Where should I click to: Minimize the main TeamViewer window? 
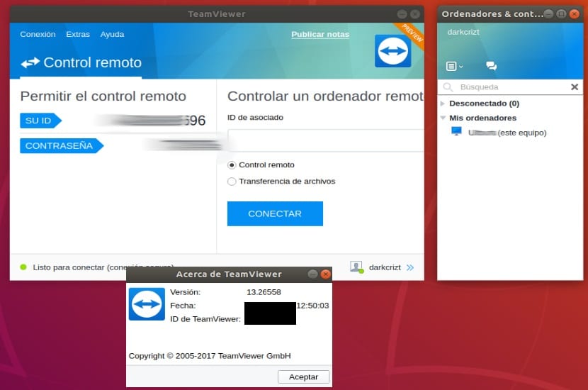coord(402,14)
